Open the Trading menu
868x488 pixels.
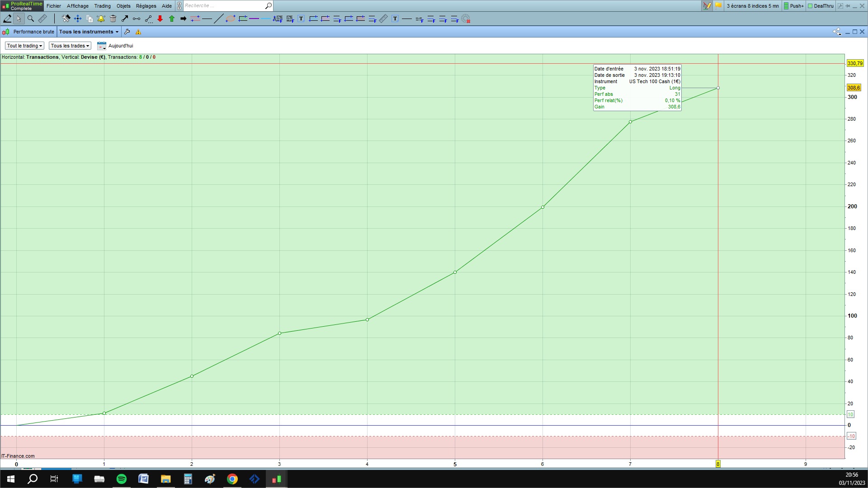pyautogui.click(x=102, y=6)
